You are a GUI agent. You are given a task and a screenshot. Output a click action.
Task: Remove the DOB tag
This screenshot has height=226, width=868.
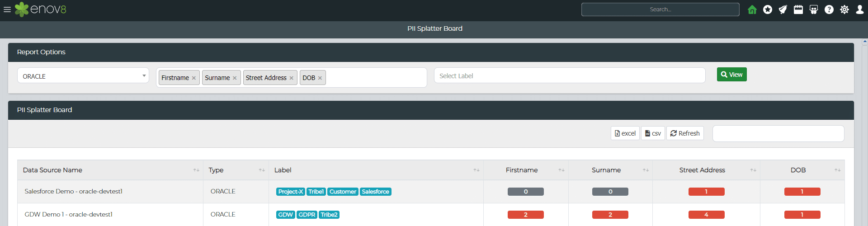320,78
